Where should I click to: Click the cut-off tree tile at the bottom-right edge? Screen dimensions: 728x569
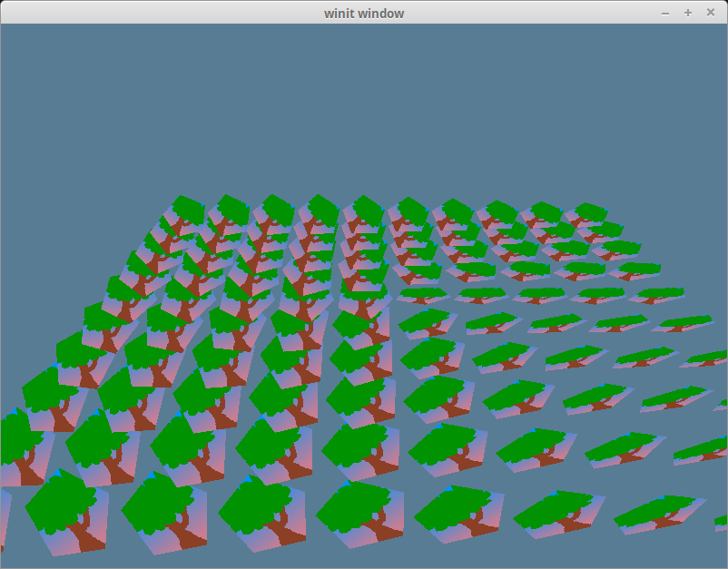click(x=721, y=521)
